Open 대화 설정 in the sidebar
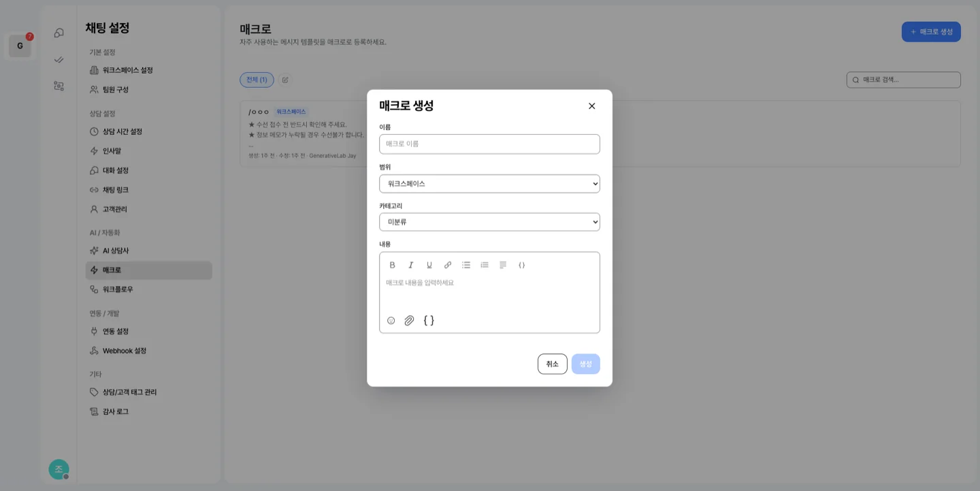 pyautogui.click(x=148, y=170)
